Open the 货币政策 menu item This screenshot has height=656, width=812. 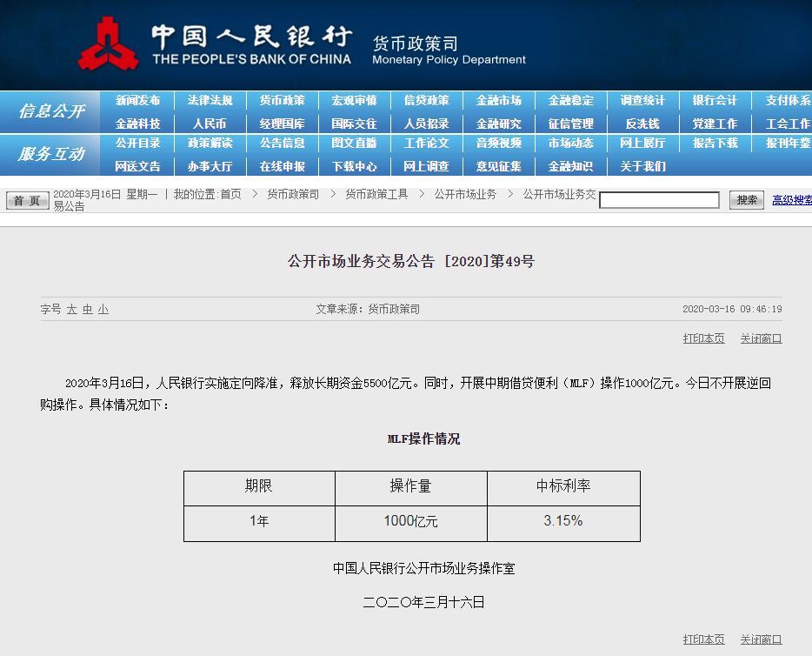coord(283,100)
